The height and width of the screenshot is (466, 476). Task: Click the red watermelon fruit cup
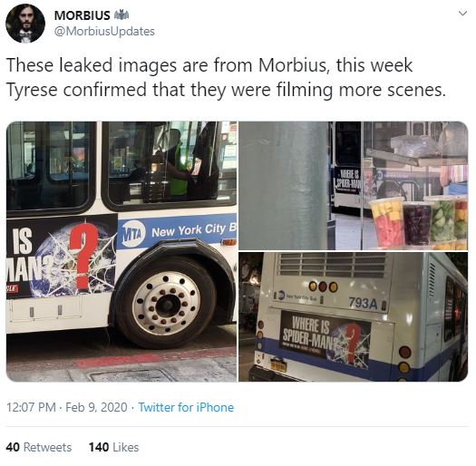coord(387,222)
